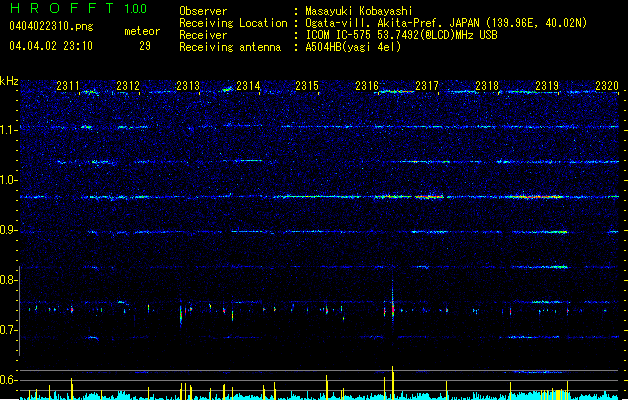Click the ICOM IC-575 receiver text
Viewport: 629px width, 400px height.
[401, 35]
